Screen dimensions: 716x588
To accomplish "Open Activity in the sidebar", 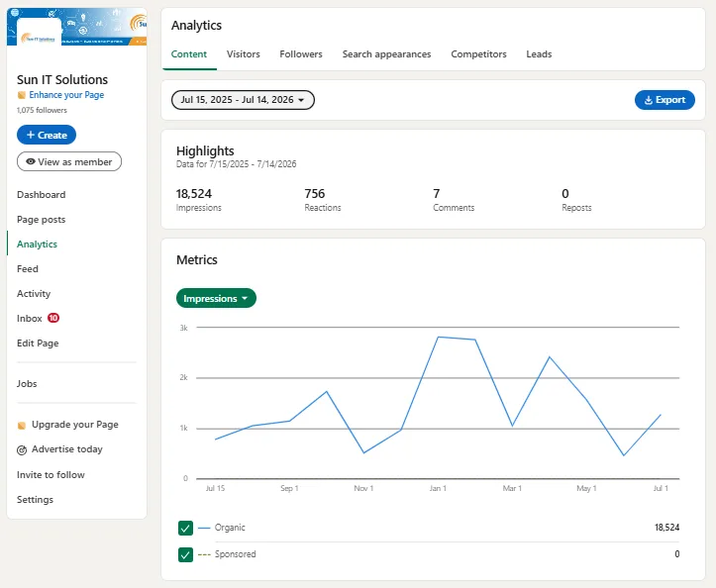I will 34,293.
